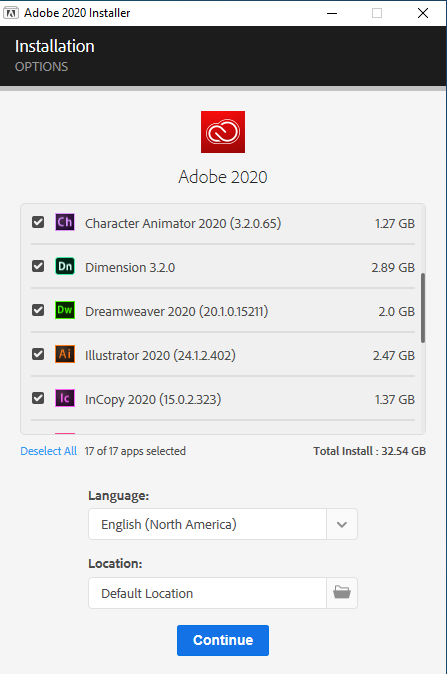Uncheck the Character Animator 2020 checkbox

(38, 222)
